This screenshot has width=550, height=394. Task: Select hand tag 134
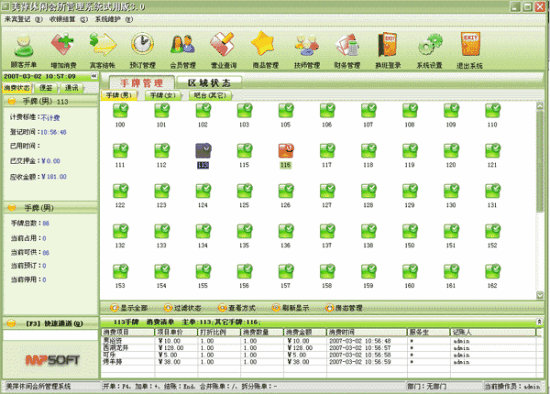click(203, 236)
